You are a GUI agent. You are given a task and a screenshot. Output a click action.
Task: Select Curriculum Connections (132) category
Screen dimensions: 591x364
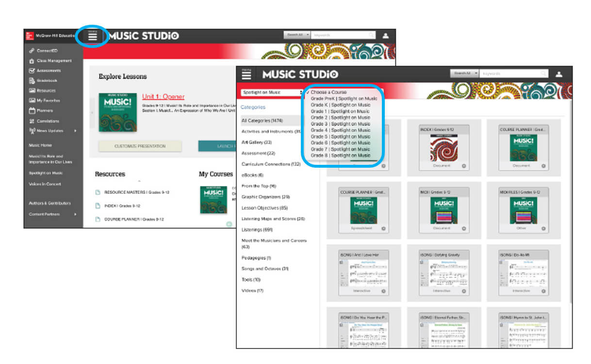point(271,164)
